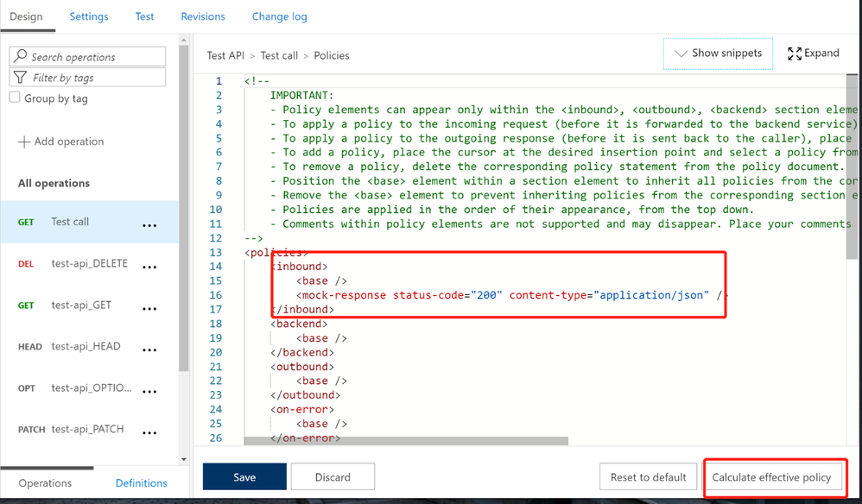862x504 pixels.
Task: Click the filter funnel icon
Action: coord(21,78)
